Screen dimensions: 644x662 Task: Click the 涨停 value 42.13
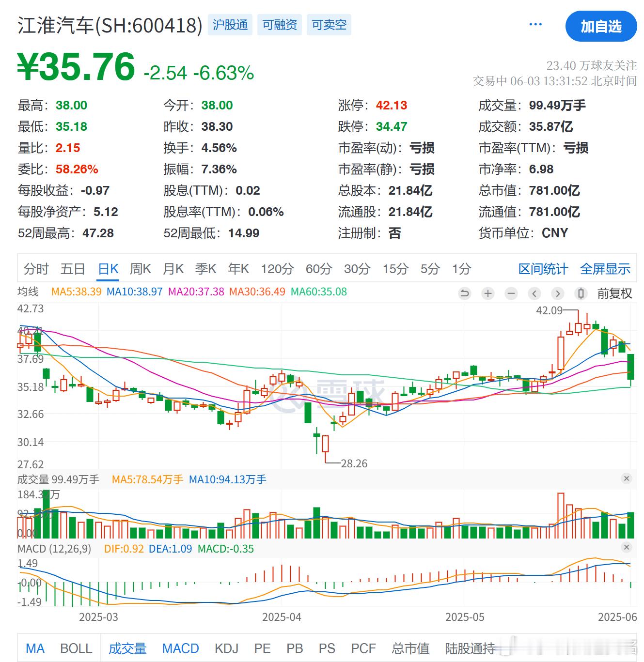[392, 105]
